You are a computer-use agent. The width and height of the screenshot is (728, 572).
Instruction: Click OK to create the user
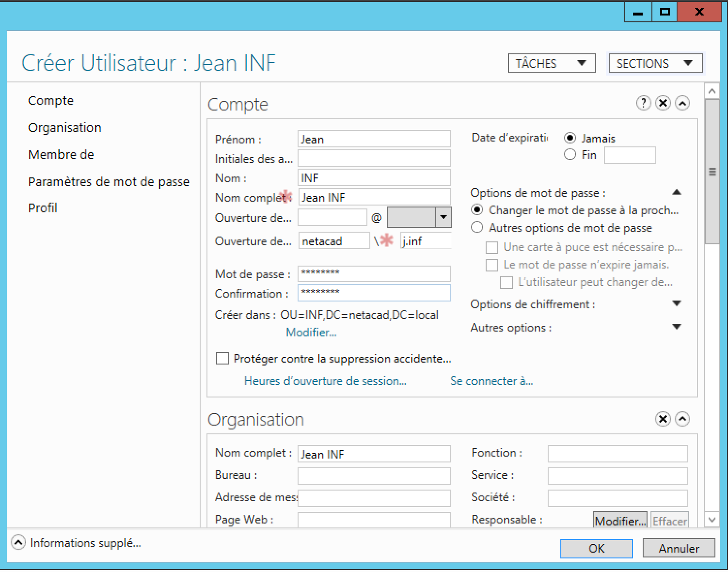pos(596,548)
